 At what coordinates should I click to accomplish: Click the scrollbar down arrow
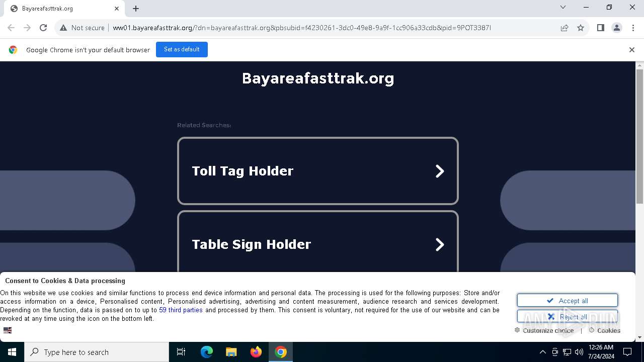pos(639,337)
